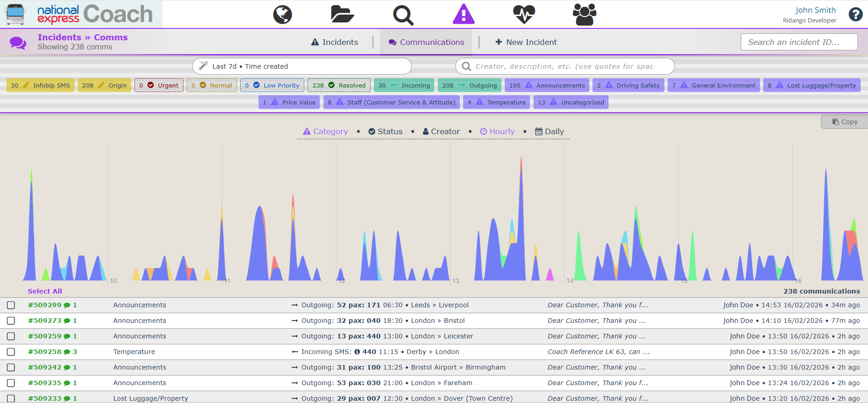Open the folder icon in top navigation
Image resolution: width=868 pixels, height=403 pixels.
pyautogui.click(x=342, y=15)
